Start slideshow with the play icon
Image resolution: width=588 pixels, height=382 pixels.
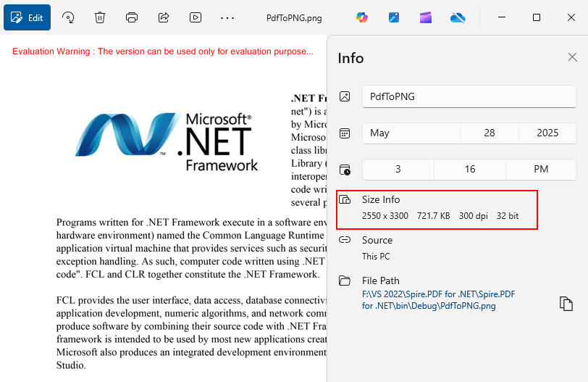pos(196,17)
